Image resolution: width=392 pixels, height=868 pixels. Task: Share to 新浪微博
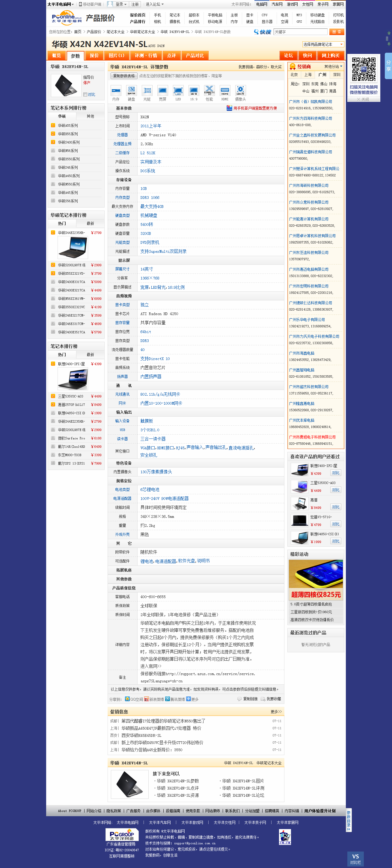(154, 699)
